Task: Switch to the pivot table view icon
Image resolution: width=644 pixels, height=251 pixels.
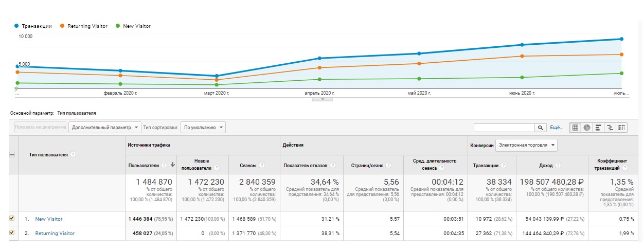Action: click(621, 128)
